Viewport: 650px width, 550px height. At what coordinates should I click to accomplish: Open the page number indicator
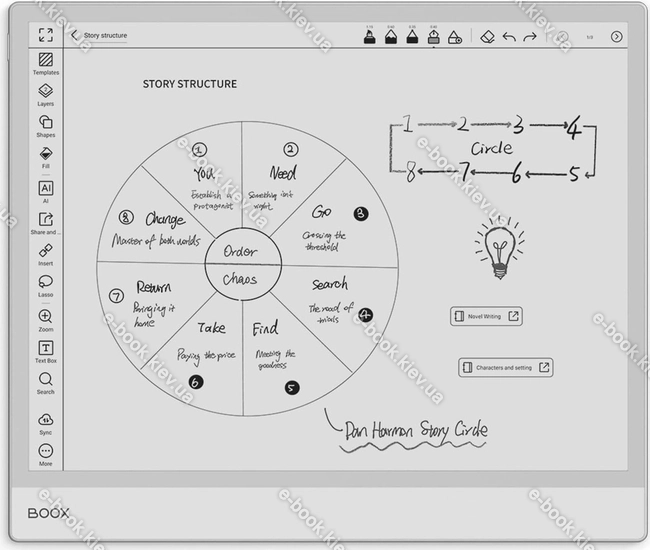[x=589, y=37]
